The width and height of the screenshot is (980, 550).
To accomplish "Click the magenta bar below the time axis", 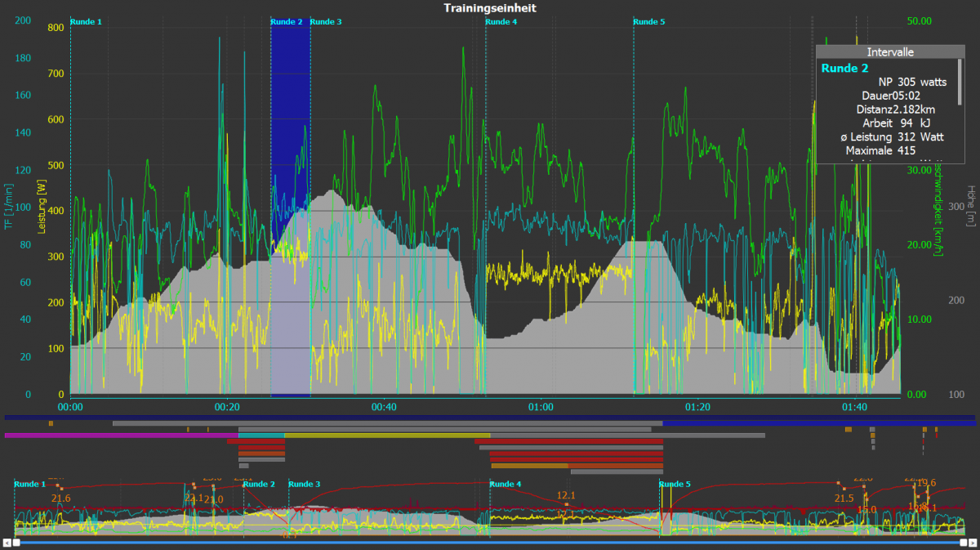I will pyautogui.click(x=114, y=436).
